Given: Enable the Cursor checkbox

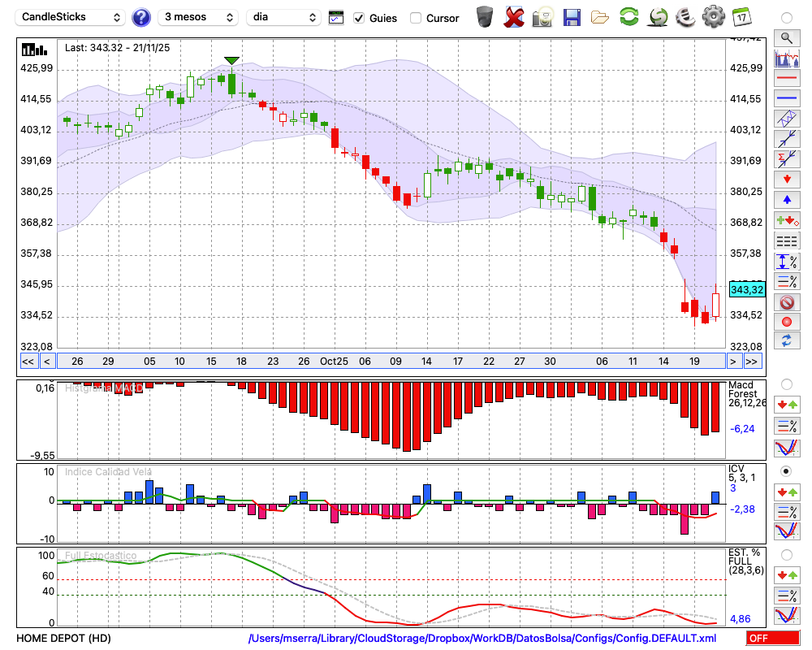Looking at the screenshot, I should click(x=416, y=18).
